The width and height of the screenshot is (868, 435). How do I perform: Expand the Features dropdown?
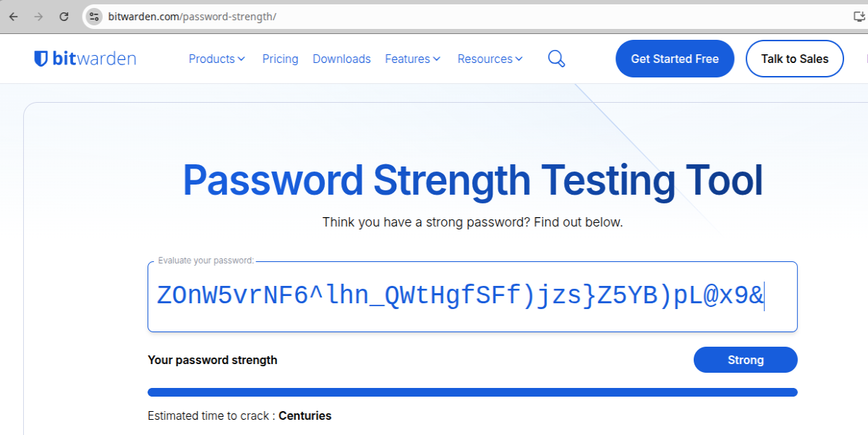point(413,59)
